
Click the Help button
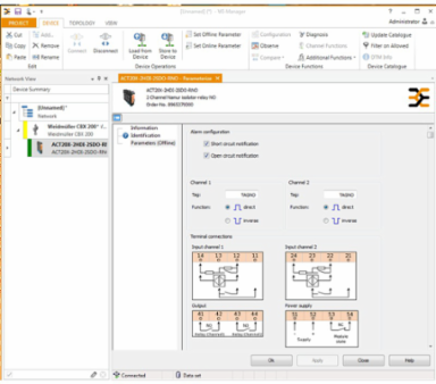click(x=409, y=360)
